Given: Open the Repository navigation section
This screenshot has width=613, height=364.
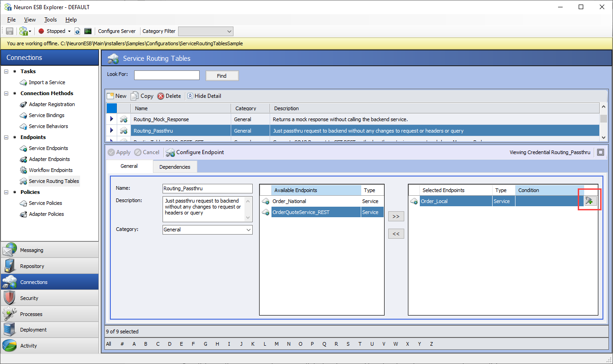Looking at the screenshot, I should 49,266.
